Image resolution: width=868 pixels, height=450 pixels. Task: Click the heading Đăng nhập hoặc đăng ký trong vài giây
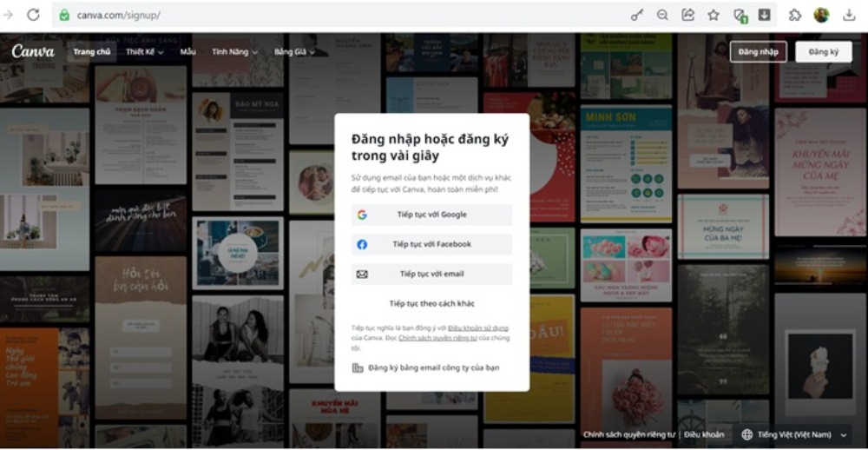coord(431,148)
